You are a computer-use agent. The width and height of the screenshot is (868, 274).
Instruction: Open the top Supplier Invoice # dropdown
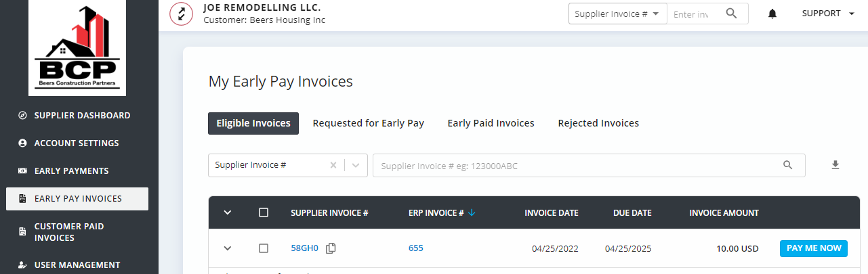[x=617, y=14]
